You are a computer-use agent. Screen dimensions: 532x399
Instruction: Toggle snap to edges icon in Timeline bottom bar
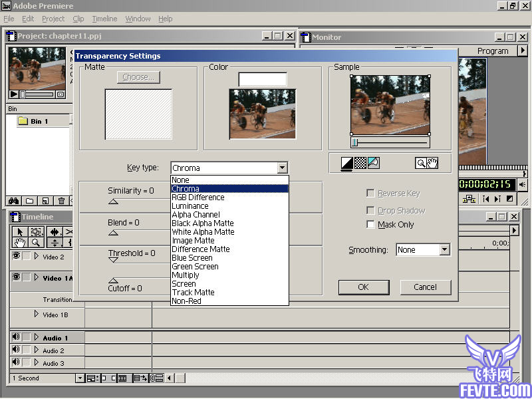108,378
